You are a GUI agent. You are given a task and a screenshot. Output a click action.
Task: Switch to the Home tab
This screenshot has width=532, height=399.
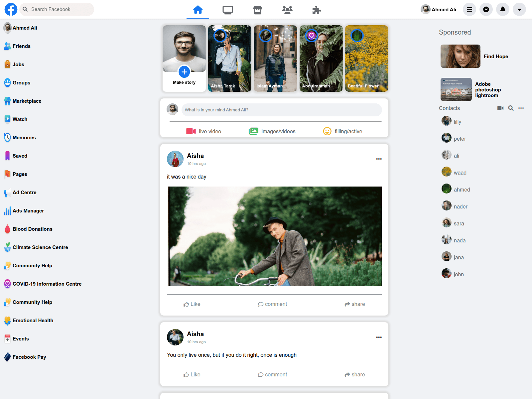[x=198, y=10]
